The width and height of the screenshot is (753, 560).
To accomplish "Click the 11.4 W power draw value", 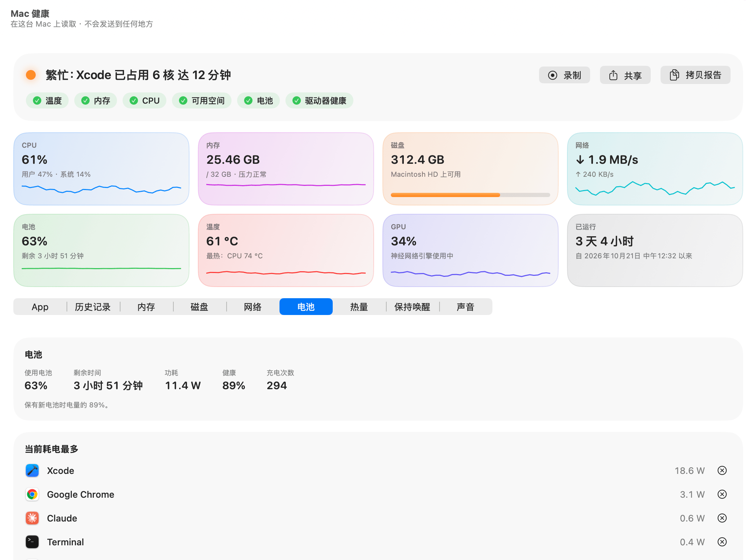I will (183, 385).
